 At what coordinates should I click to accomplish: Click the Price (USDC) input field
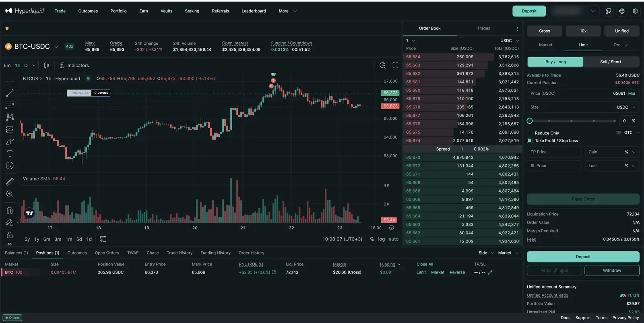point(583,93)
